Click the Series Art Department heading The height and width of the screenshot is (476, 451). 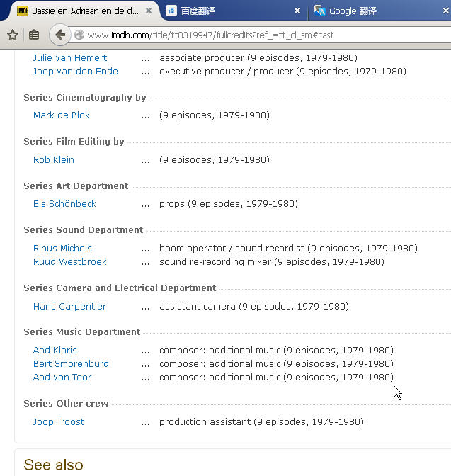click(76, 186)
